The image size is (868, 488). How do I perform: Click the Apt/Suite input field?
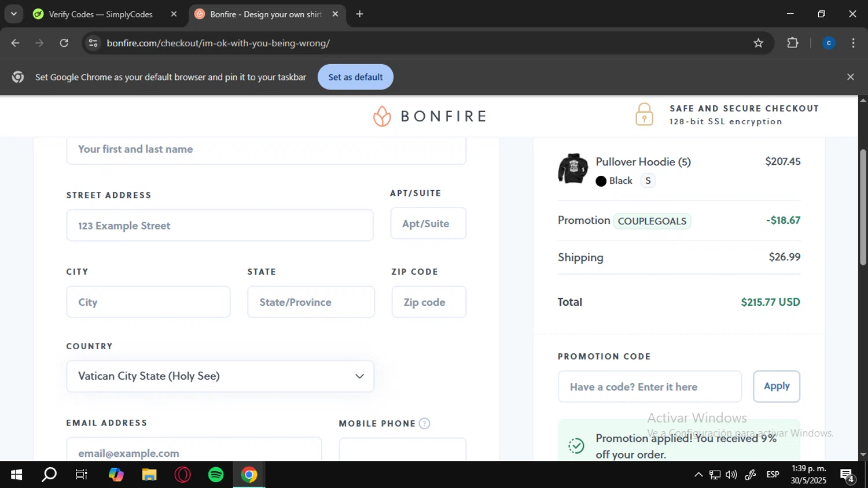click(429, 224)
